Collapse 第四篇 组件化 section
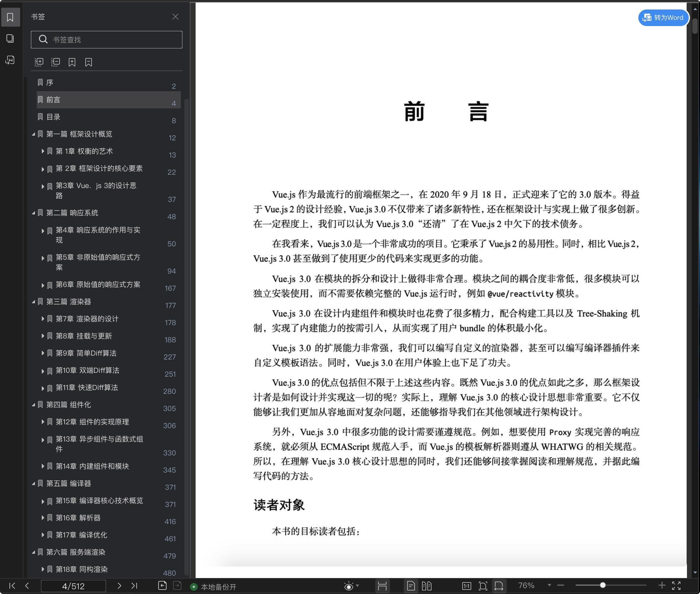 pyautogui.click(x=33, y=405)
